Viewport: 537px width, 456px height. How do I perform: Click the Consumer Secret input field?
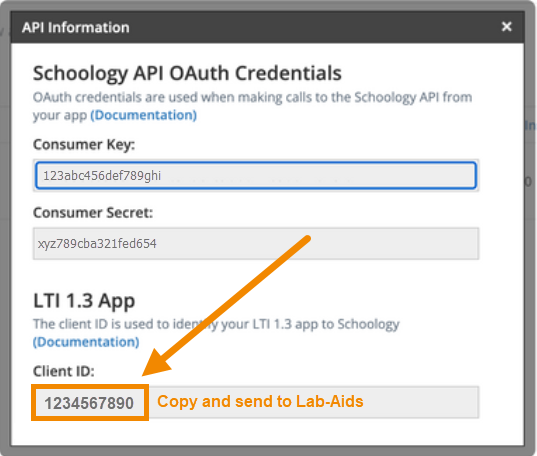256,244
